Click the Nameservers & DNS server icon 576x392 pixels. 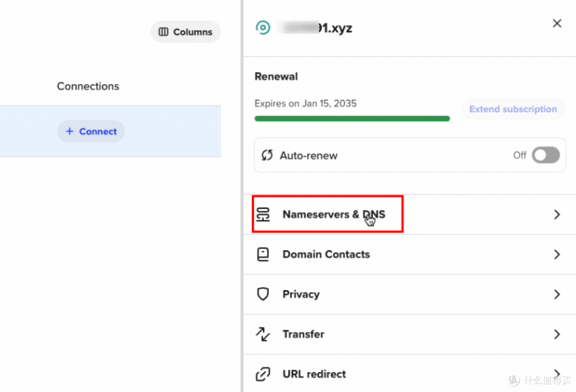[263, 214]
